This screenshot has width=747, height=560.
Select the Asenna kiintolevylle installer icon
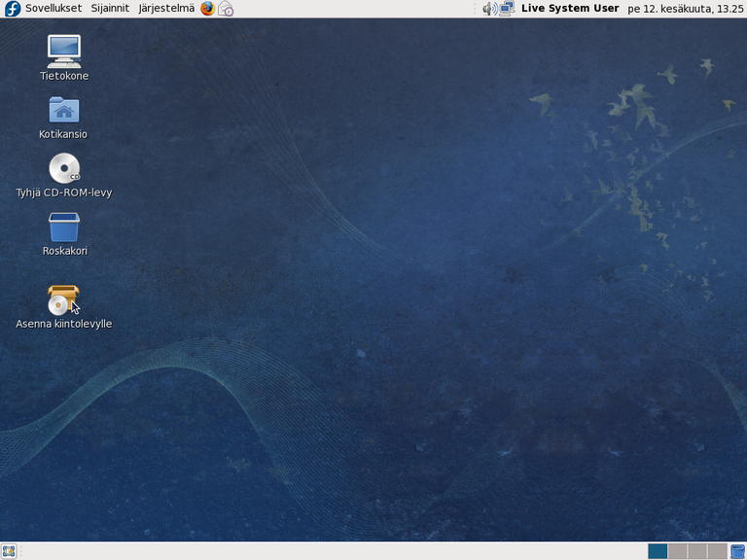point(64,299)
